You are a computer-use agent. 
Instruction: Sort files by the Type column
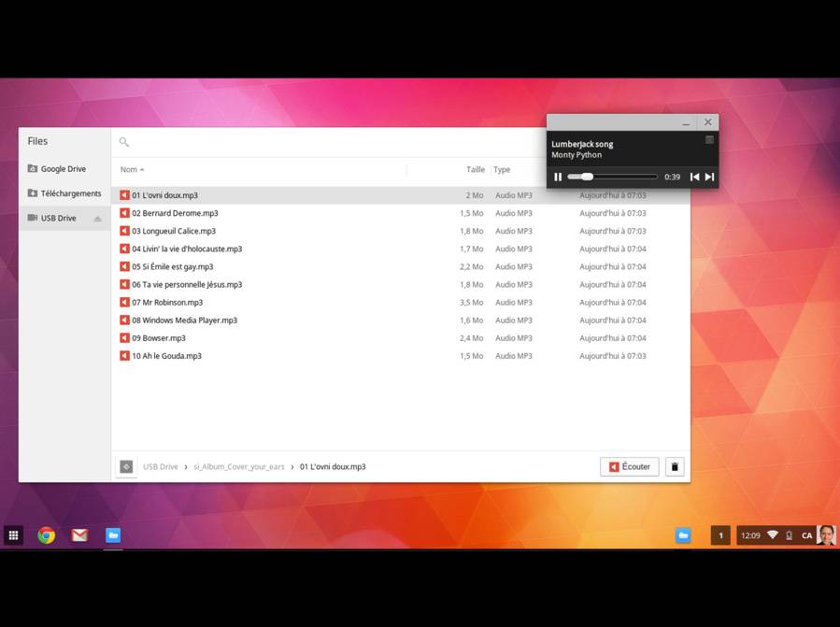pyautogui.click(x=502, y=170)
